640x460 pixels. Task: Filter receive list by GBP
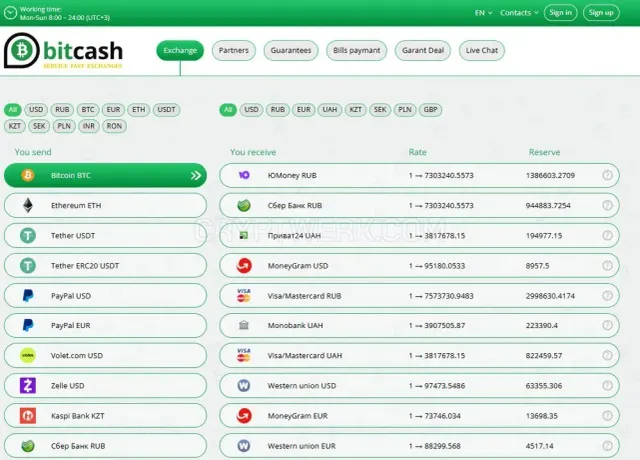pos(430,109)
